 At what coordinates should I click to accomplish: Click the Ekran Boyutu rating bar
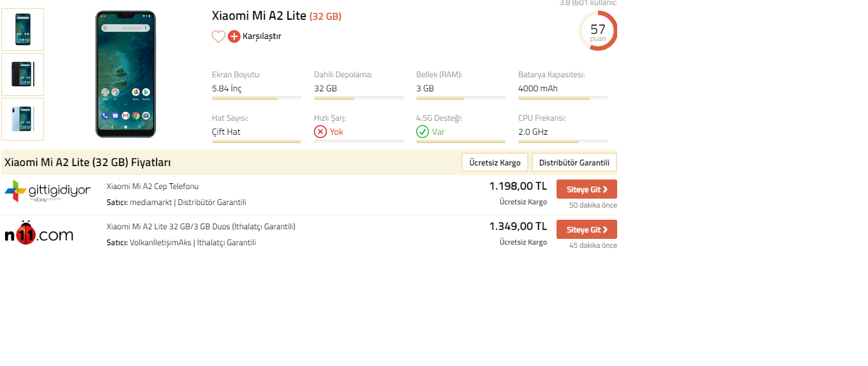click(x=257, y=98)
